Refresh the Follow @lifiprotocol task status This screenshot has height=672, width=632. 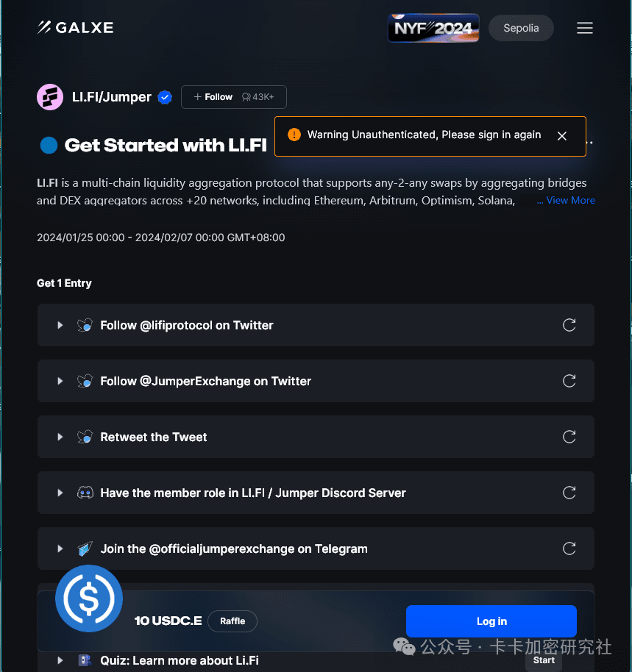569,325
